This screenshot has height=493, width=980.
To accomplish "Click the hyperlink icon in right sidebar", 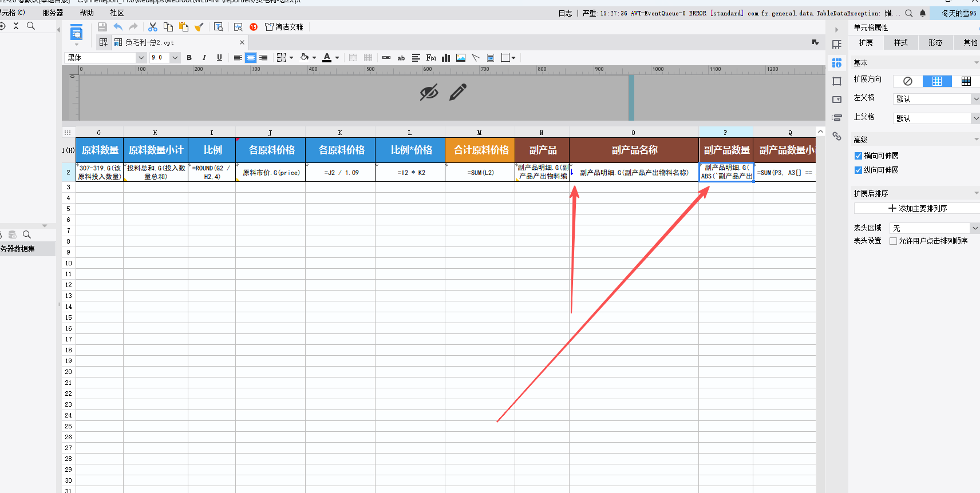I will [x=837, y=136].
